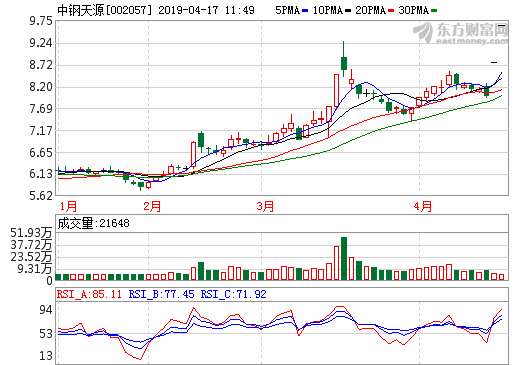Screen dimensions: 520x365
Task: Click the stock title 中钢天源[002057]
Action: [x=105, y=10]
